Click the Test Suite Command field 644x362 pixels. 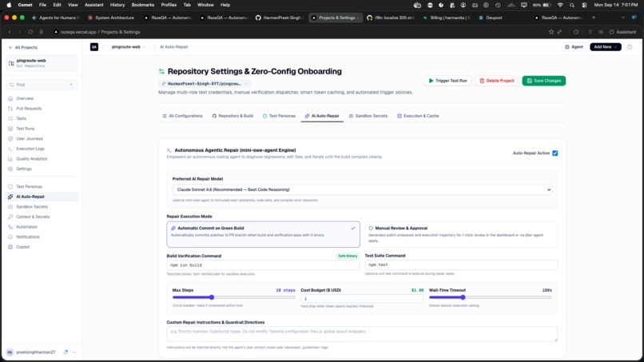[x=461, y=265]
